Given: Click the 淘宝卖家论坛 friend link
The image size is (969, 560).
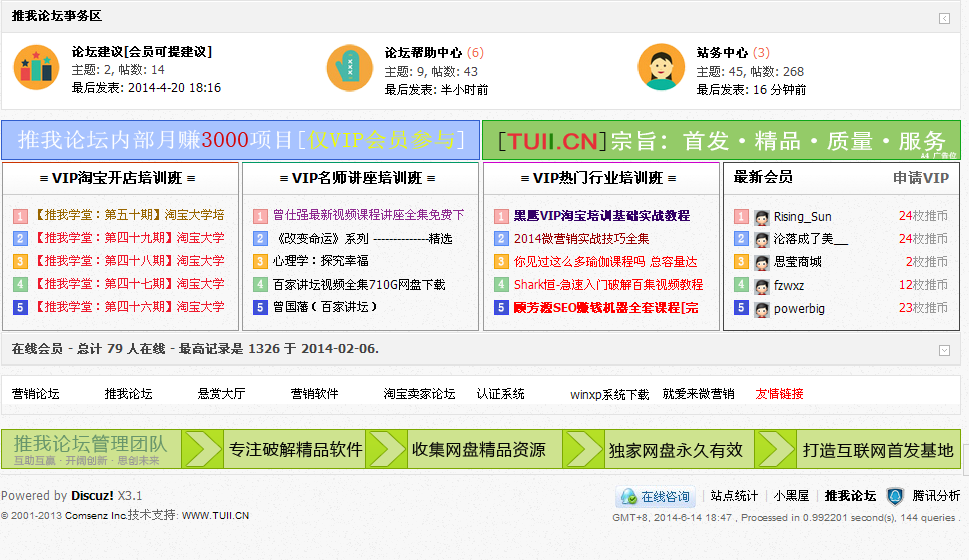Looking at the screenshot, I should (x=420, y=394).
